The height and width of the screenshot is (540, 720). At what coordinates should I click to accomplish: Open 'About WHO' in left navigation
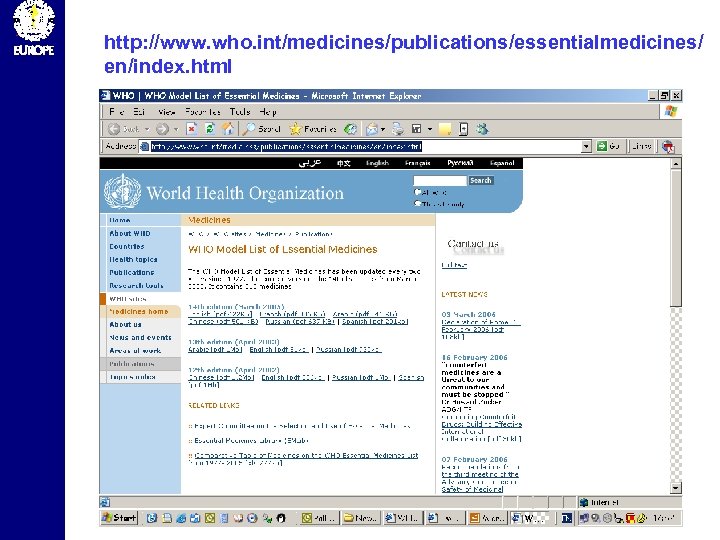click(x=129, y=233)
